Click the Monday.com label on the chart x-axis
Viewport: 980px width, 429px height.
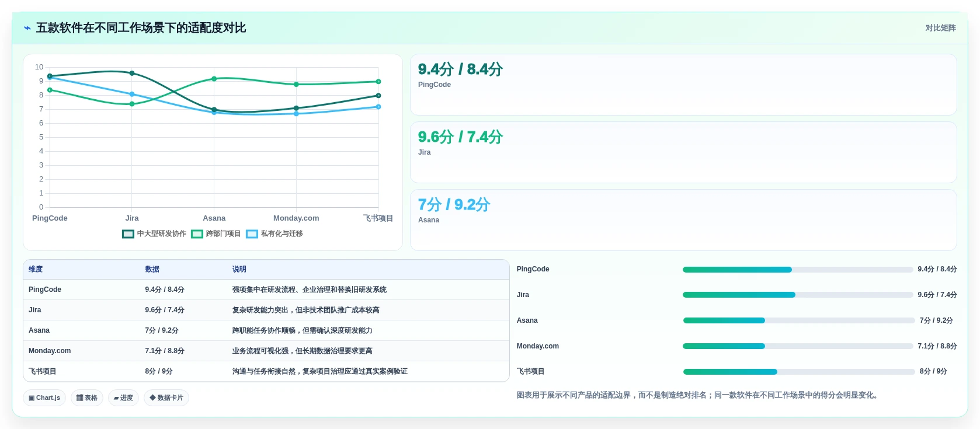[x=296, y=218]
